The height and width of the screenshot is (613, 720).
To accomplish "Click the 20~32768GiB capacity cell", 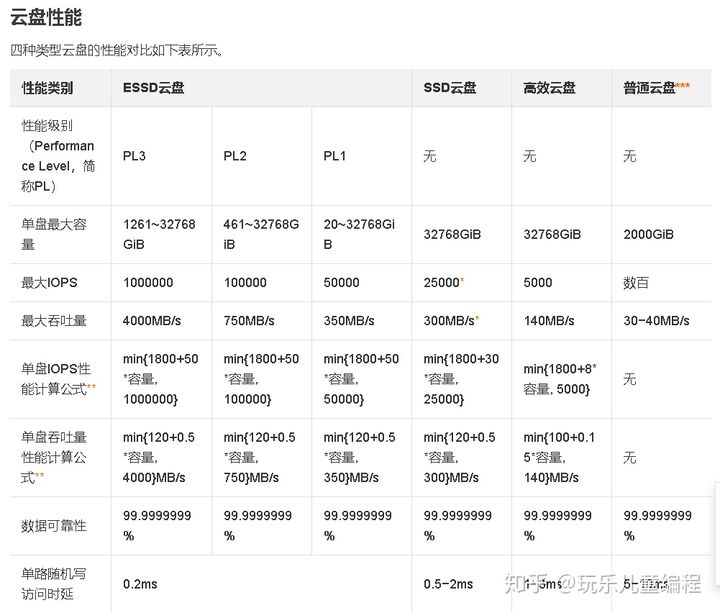I will (x=359, y=234).
